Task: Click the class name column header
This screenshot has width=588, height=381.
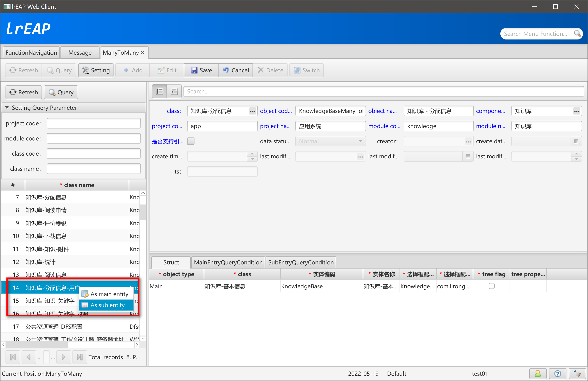Action: pos(77,185)
